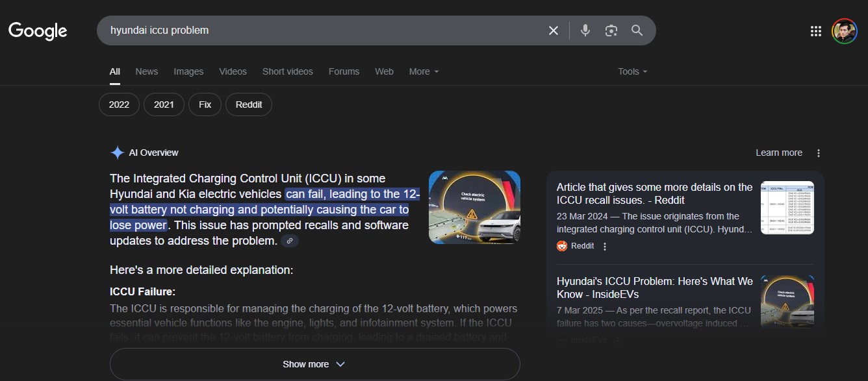Open the Short videos tab
868x381 pixels.
point(288,71)
